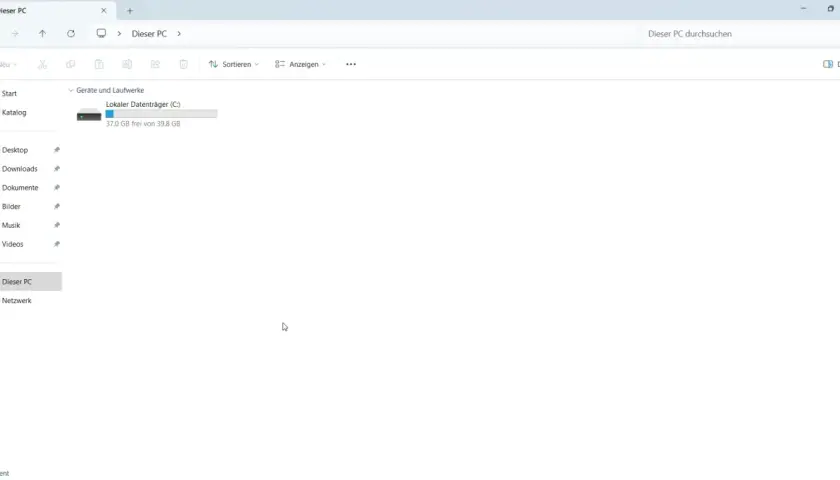Click the PC monitor icon in address bar
Viewport: 840px width, 480px height.
tap(101, 33)
